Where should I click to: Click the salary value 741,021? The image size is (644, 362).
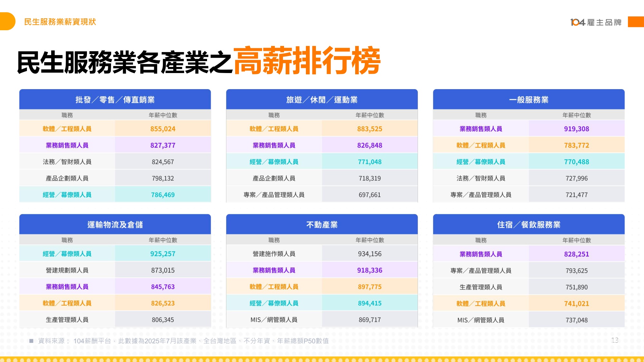(577, 303)
